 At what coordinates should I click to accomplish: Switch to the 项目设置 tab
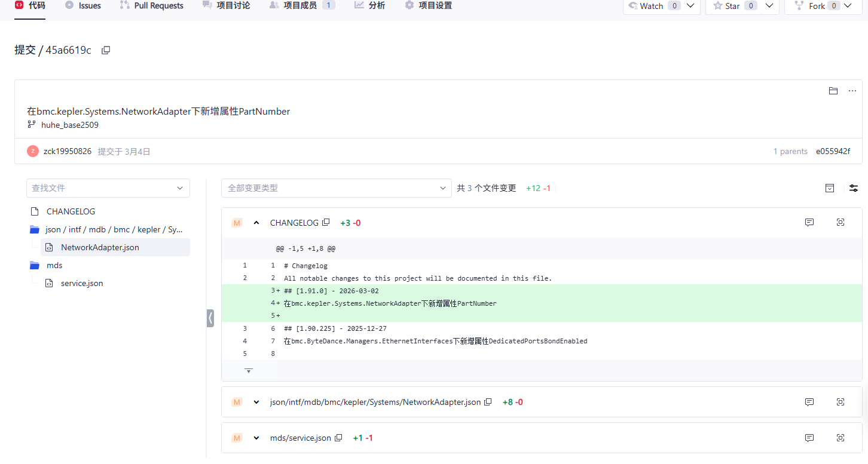tap(428, 5)
